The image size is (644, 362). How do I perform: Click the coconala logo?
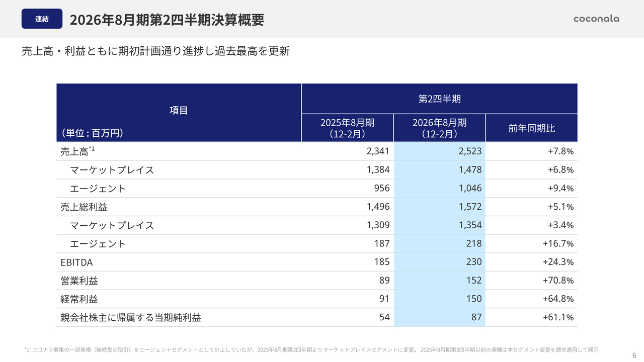[596, 19]
